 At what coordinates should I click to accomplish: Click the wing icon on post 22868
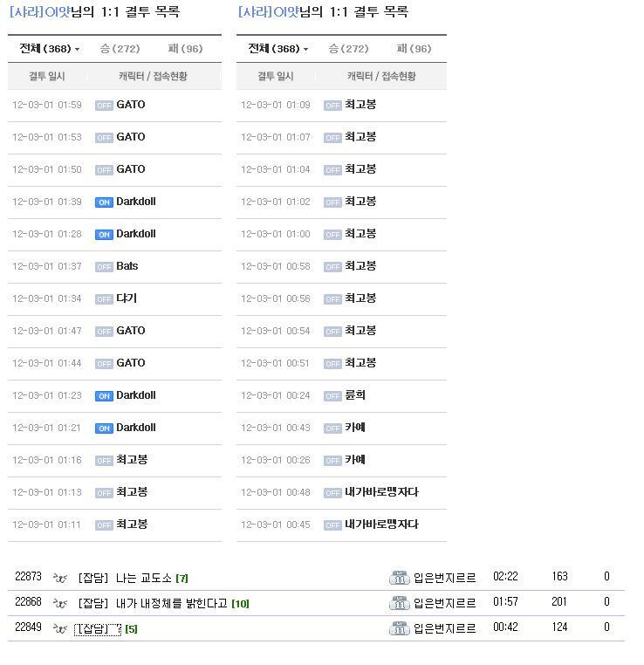pyautogui.click(x=60, y=603)
